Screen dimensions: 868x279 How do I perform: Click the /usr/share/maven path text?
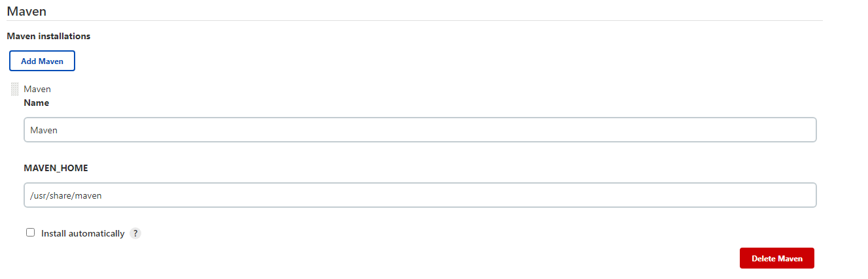[x=66, y=195]
